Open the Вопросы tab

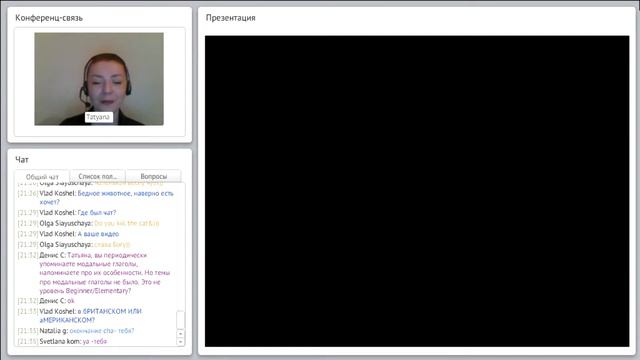point(153,176)
